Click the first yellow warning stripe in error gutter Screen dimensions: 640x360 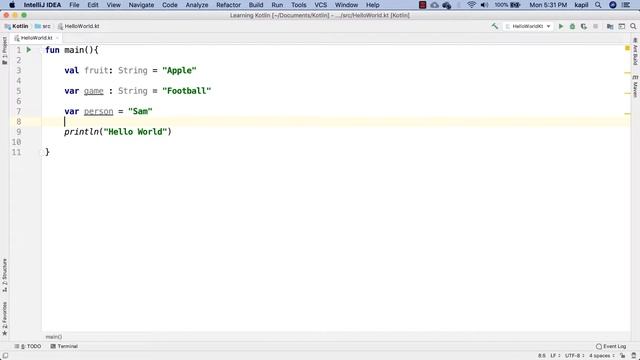(x=627, y=73)
